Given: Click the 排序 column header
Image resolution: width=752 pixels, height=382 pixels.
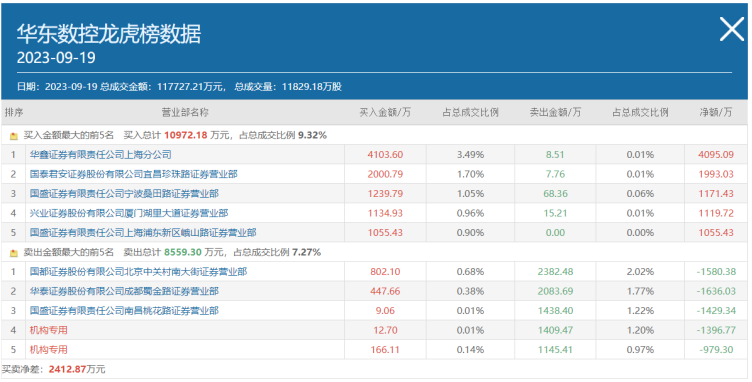Looking at the screenshot, I should 14,112.
